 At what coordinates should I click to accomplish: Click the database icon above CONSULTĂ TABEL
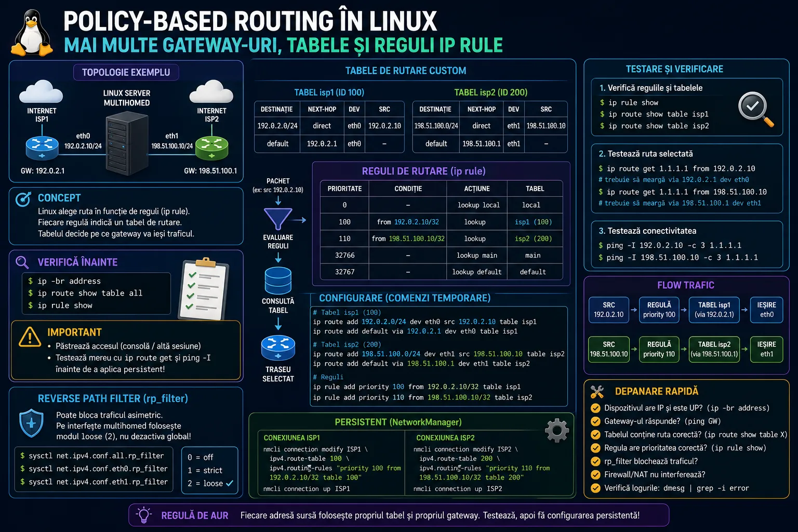278,281
